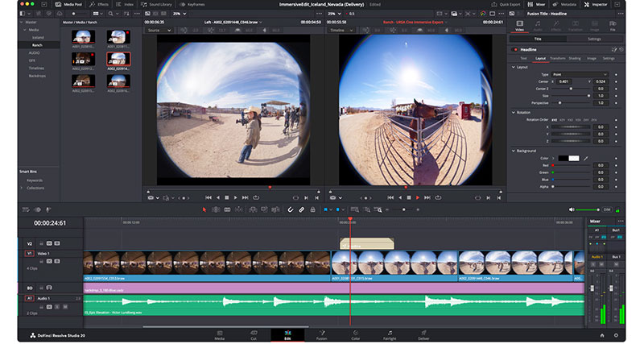Toggle timeline snapping magnet icon
This screenshot has width=644, height=344.
291,209
